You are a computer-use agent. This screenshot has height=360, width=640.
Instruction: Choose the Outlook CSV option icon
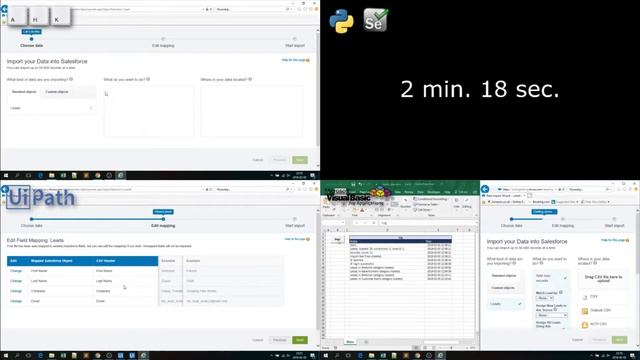584,311
